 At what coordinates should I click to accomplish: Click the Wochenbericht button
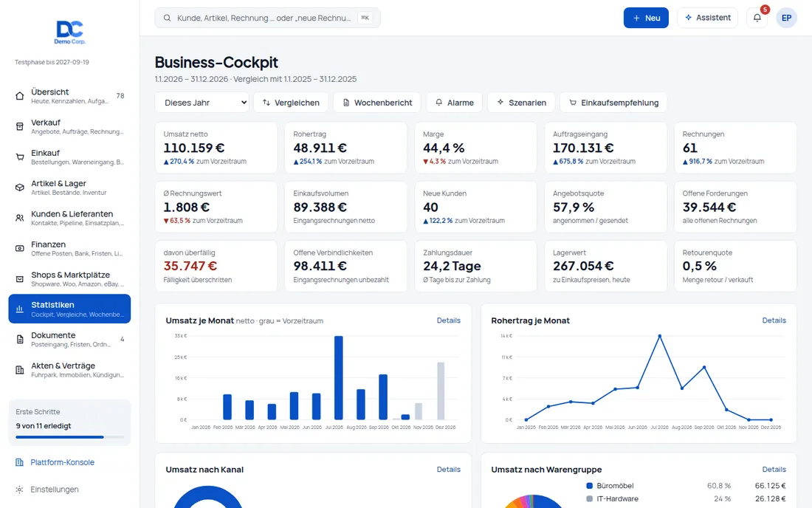[x=377, y=103]
